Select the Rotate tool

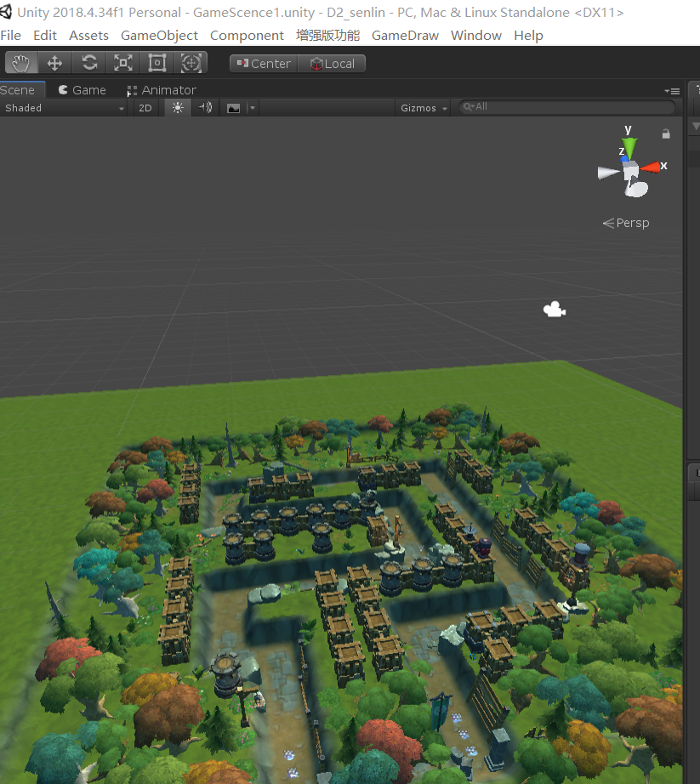click(88, 62)
